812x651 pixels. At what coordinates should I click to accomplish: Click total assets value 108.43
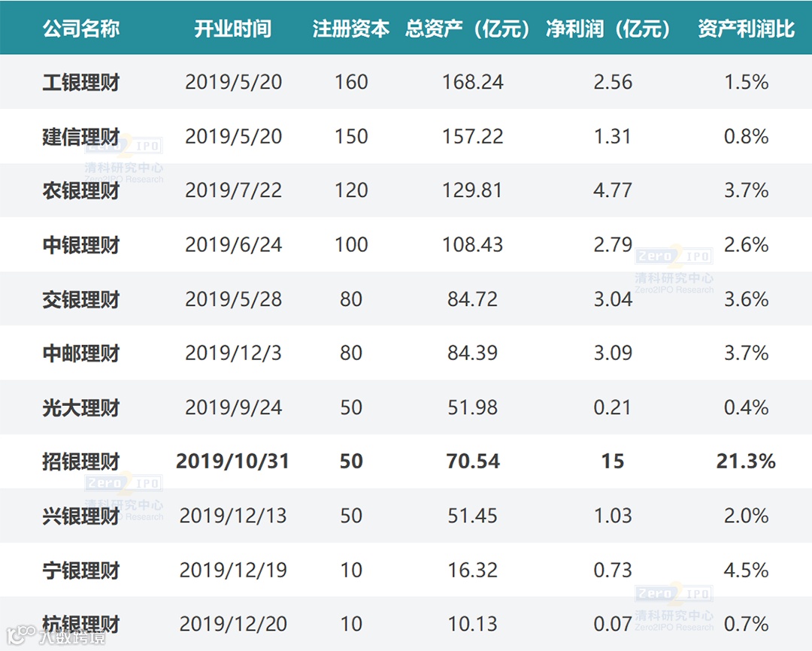[473, 245]
